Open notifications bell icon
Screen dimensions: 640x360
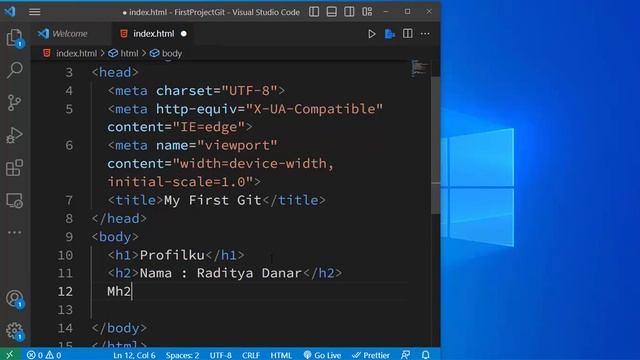[x=425, y=355]
